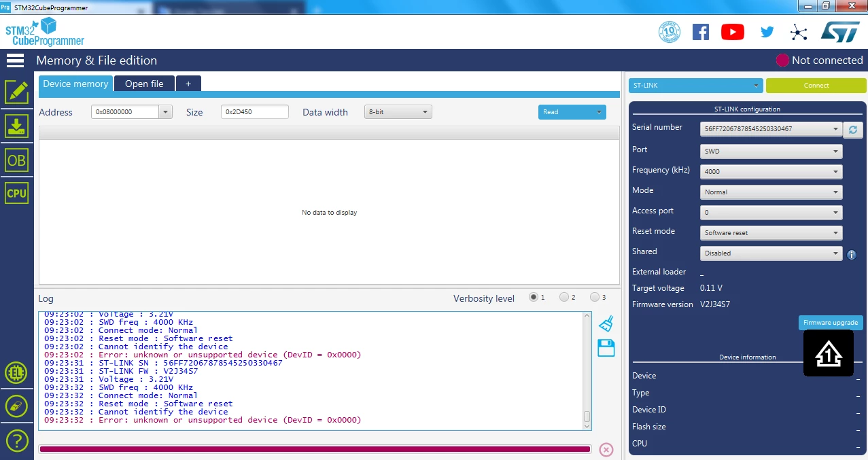Screen dimensions: 868x460
Task: Click the home arrow overlay icon
Action: click(x=829, y=353)
